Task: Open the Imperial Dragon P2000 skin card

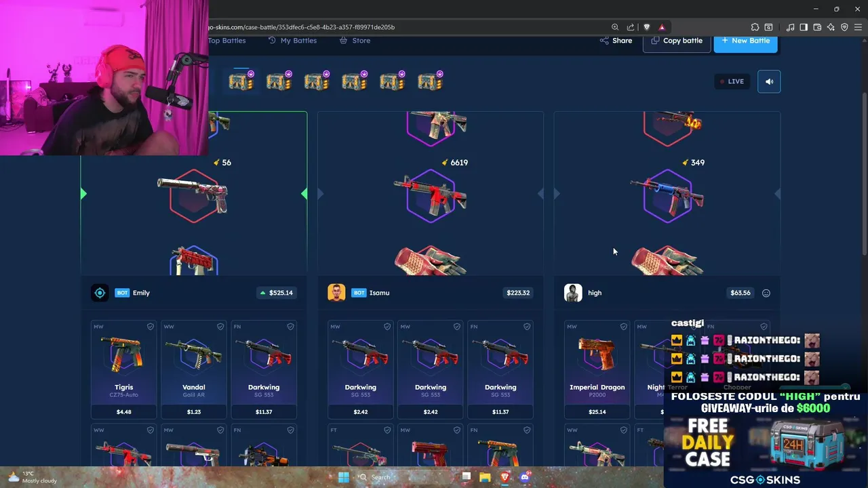Action: coord(597,369)
